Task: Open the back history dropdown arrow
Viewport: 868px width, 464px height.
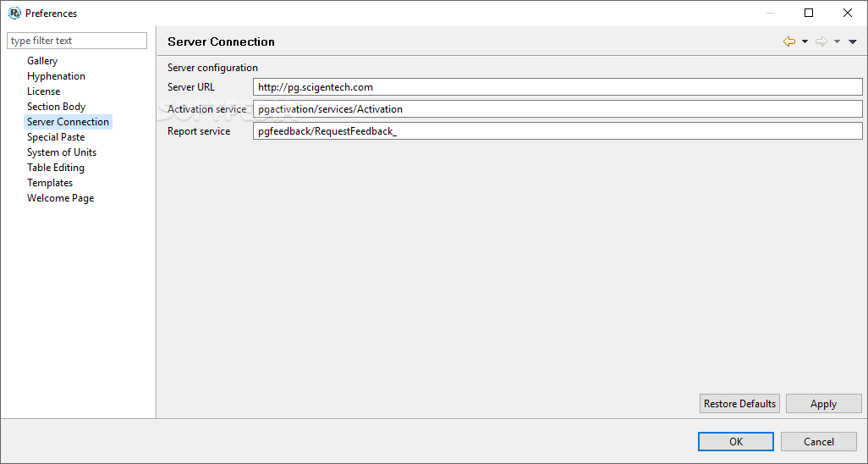Action: click(805, 41)
